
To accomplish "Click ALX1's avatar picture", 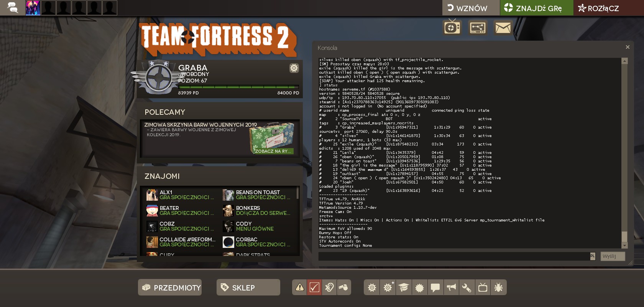I will click(152, 195).
